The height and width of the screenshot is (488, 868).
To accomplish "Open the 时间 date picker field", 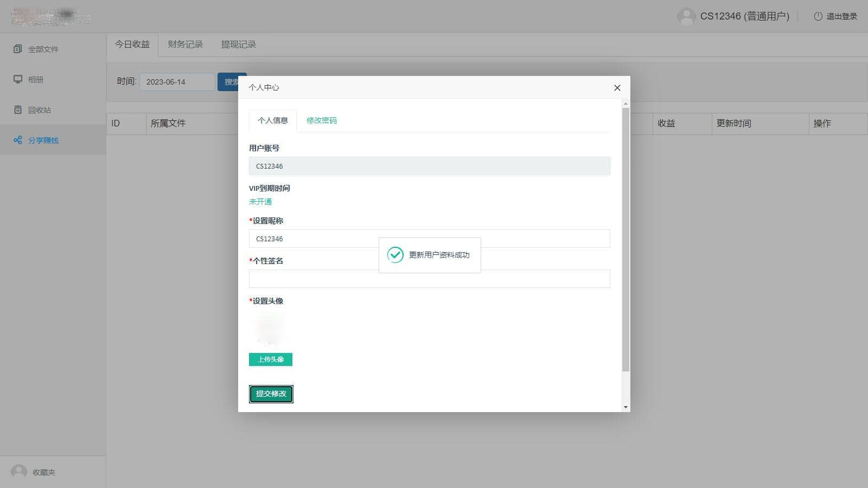I will click(x=177, y=82).
